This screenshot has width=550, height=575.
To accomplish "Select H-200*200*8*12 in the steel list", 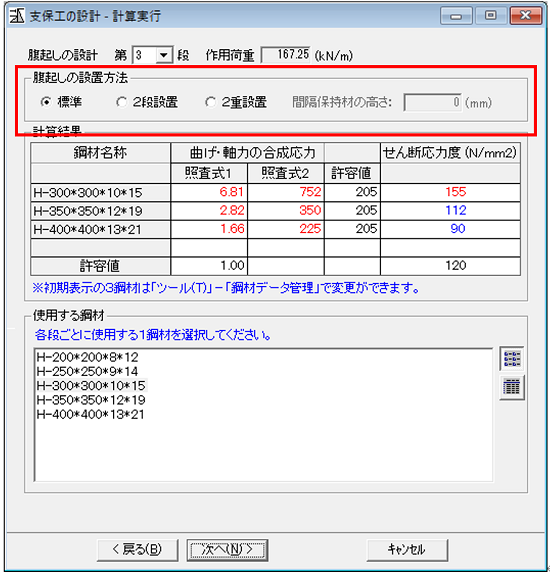I will 88,357.
